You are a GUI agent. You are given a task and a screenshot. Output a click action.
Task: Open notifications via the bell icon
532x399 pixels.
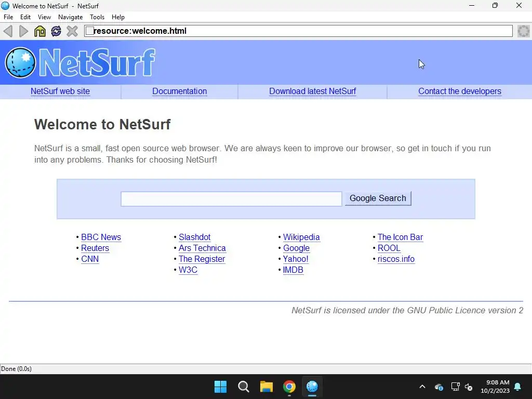518,387
